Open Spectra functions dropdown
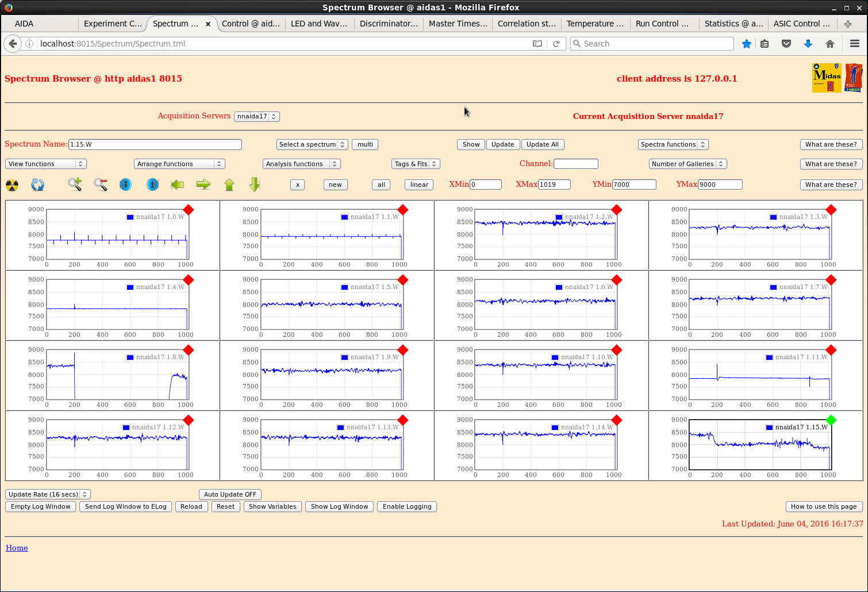 click(673, 144)
